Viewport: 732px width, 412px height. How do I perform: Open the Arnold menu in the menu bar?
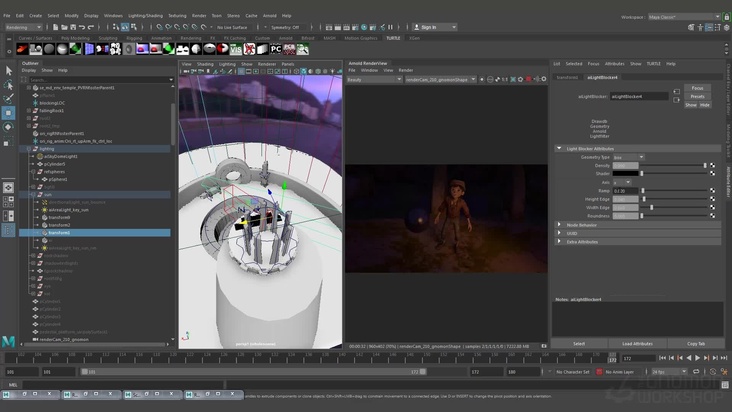coord(269,15)
